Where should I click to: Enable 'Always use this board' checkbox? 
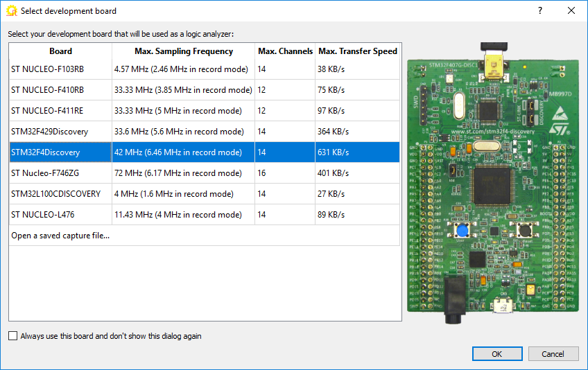[12, 336]
